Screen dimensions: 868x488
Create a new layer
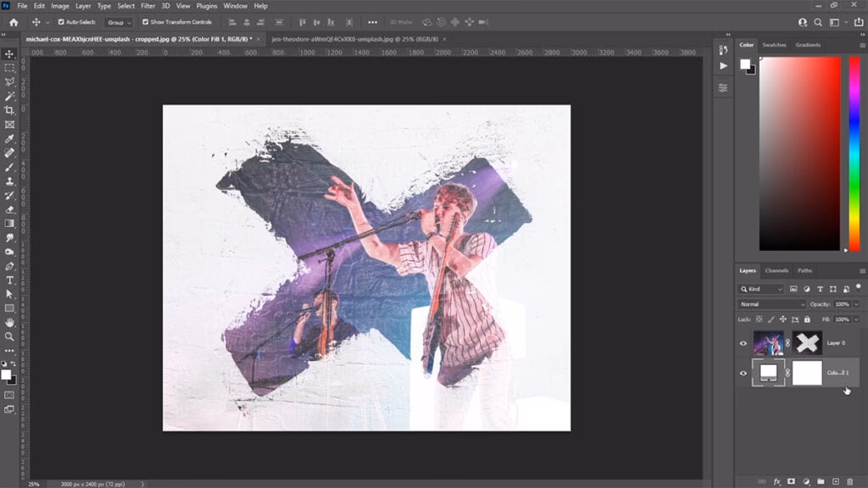click(x=835, y=479)
